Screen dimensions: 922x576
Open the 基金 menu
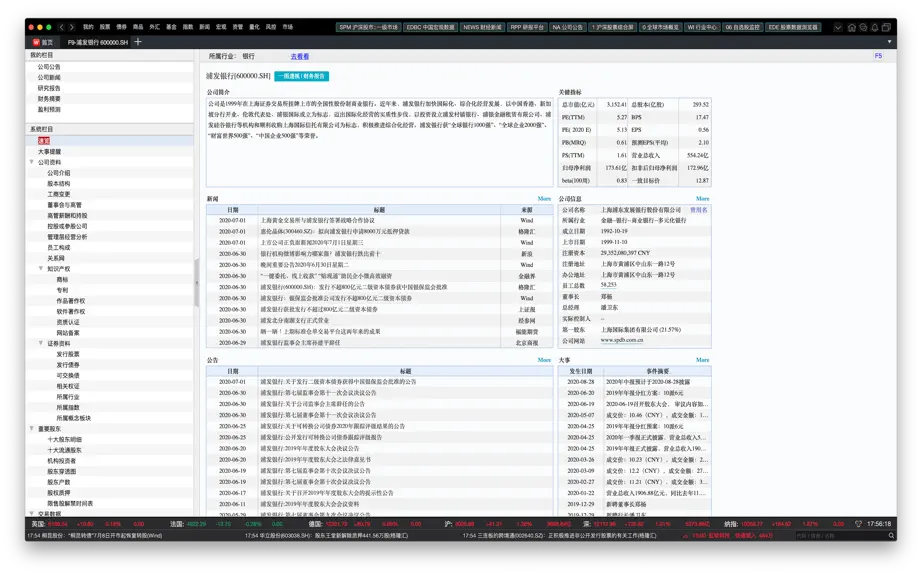(x=171, y=27)
